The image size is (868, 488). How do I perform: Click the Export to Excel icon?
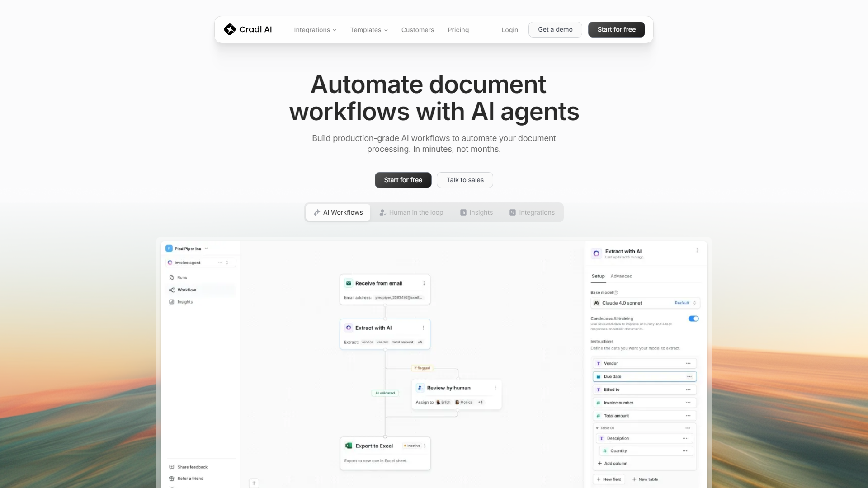tap(349, 446)
